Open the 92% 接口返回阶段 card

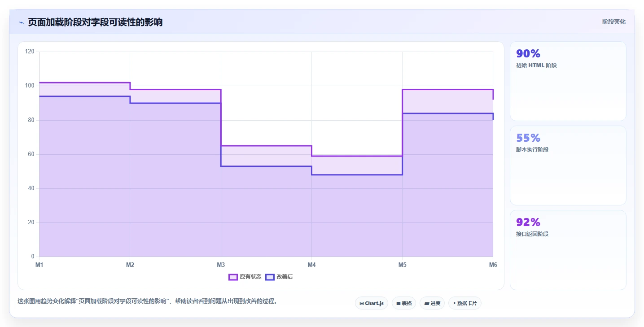tap(568, 250)
